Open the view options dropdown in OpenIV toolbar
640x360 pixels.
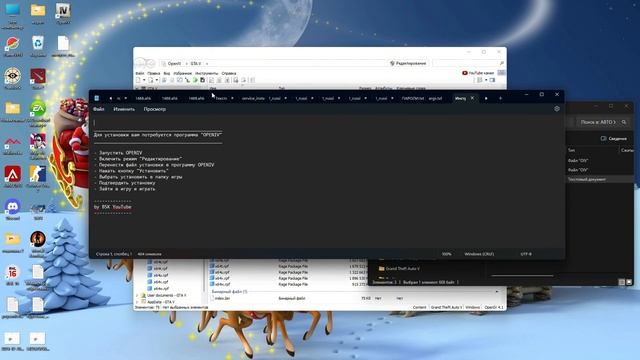(x=486, y=80)
